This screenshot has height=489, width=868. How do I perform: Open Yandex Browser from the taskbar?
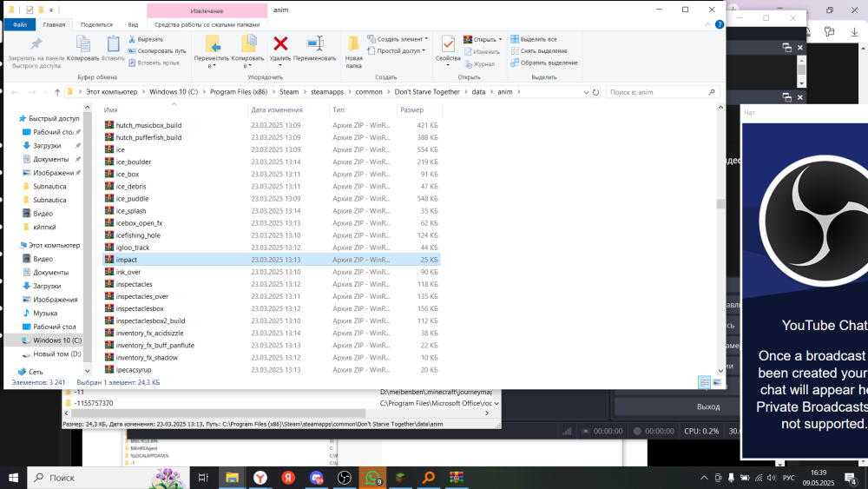[260, 478]
